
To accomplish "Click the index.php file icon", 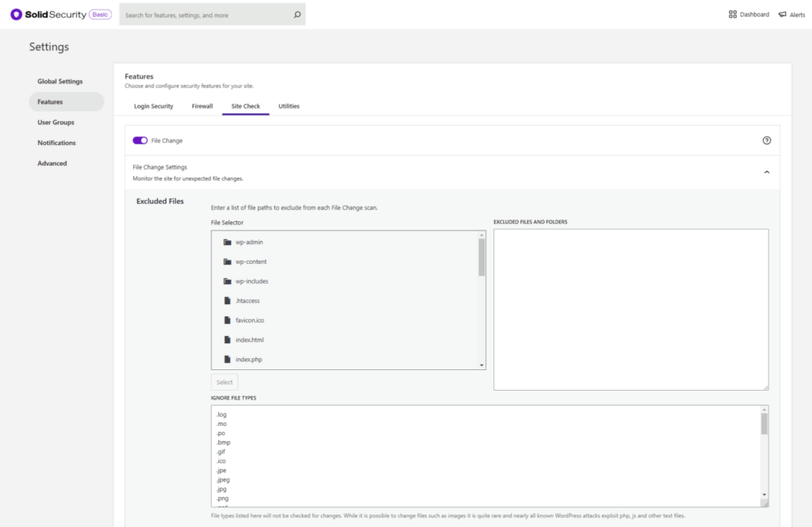I will tap(228, 360).
